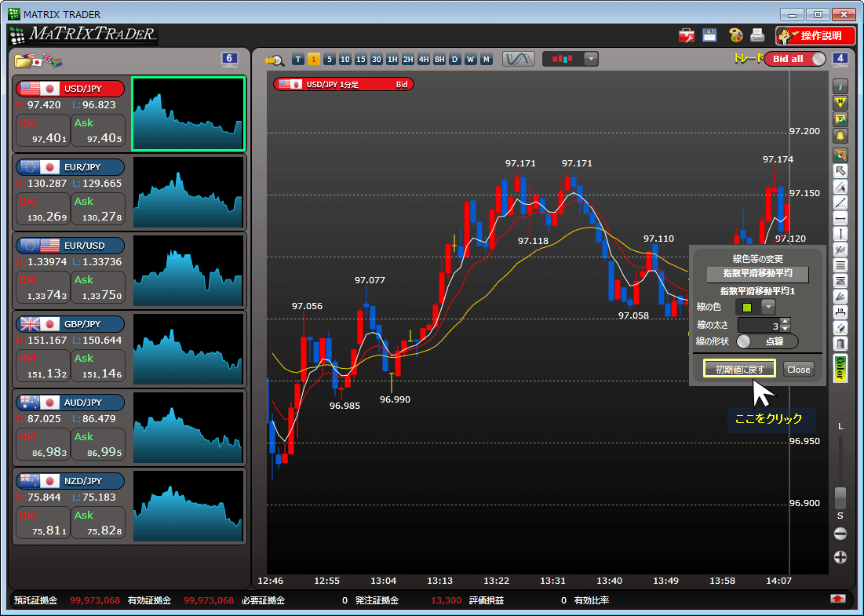Image resolution: width=864 pixels, height=616 pixels.
Task: Click the USD/JPY 1分足 chart label
Action: (x=343, y=84)
